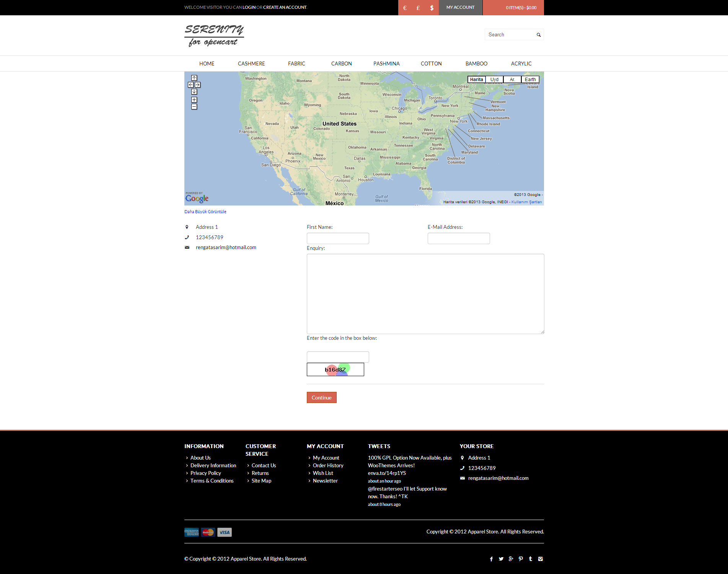Click the Enquiry text area
Image resolution: width=728 pixels, height=574 pixels.
click(x=425, y=294)
